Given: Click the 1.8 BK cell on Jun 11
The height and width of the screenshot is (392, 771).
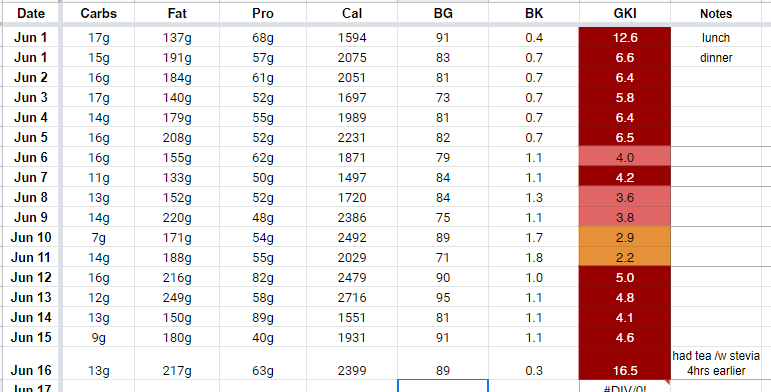Looking at the screenshot, I should pos(534,257).
